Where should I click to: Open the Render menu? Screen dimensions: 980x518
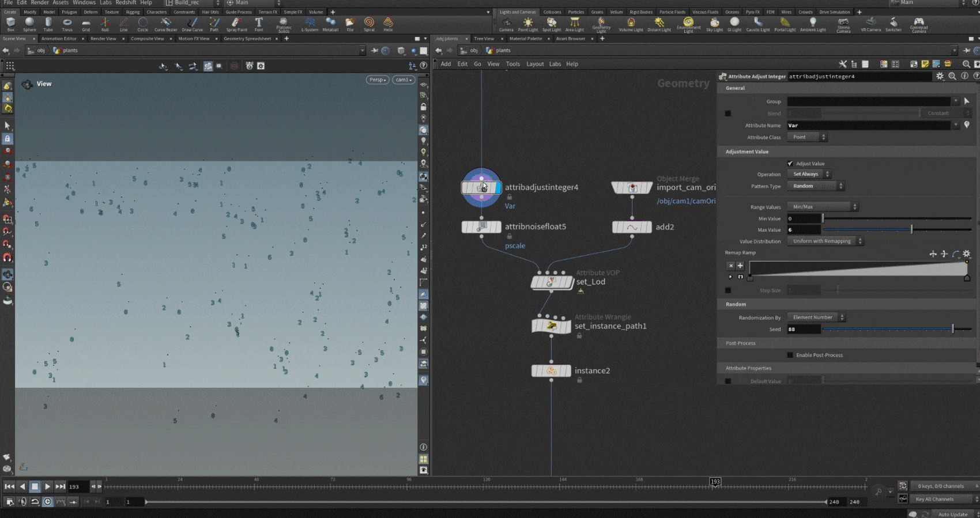point(40,3)
